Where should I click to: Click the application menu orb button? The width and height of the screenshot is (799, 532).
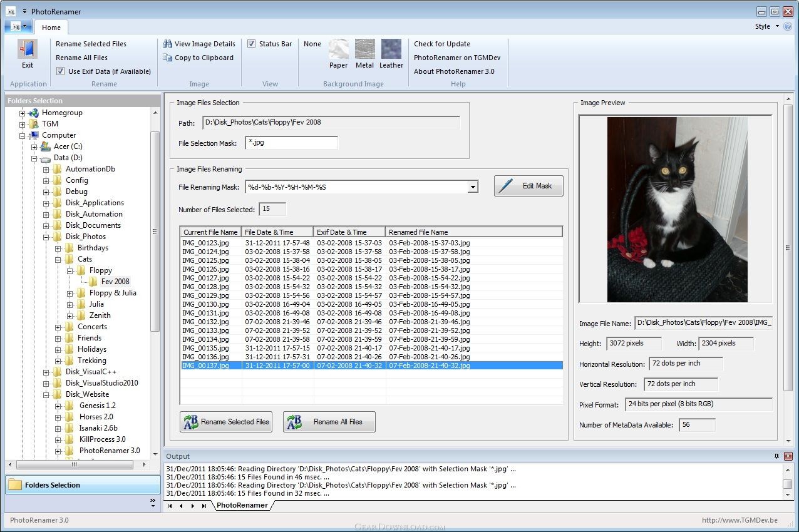point(18,26)
